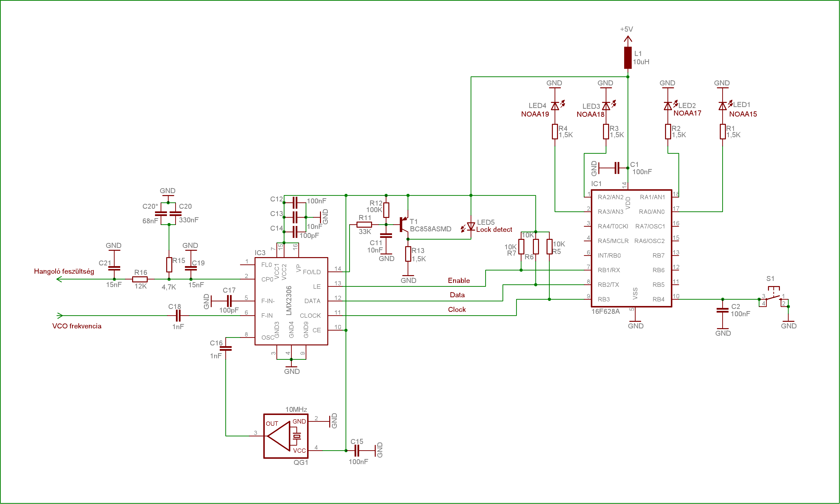Screen dimensions: 840x504
Task: Click the 'RB1/RX' pin label
Action: 609,270
